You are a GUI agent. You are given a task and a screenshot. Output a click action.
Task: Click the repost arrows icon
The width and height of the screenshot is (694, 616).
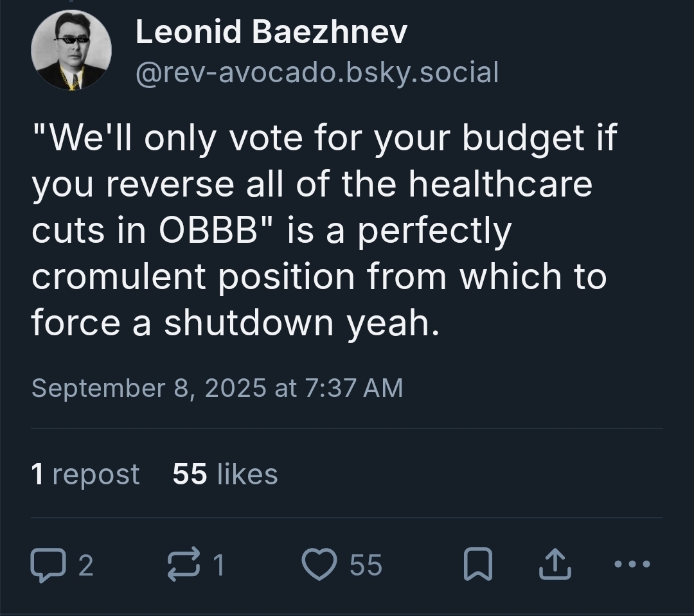click(184, 566)
